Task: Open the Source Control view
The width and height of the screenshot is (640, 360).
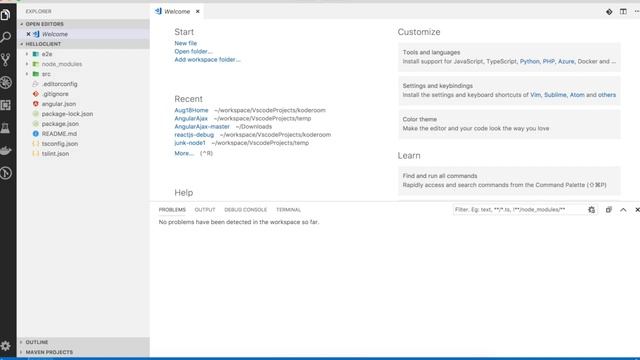Action: point(6,60)
